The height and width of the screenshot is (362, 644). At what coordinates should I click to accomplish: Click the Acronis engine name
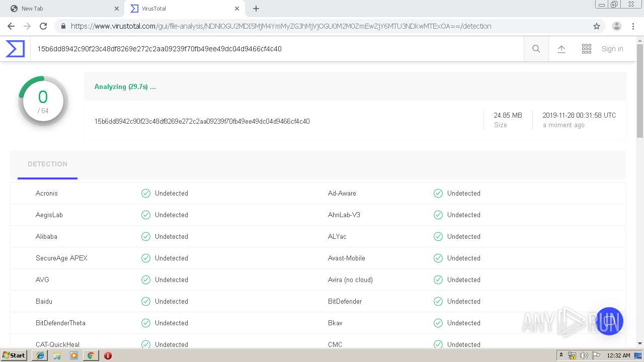pos(47,193)
